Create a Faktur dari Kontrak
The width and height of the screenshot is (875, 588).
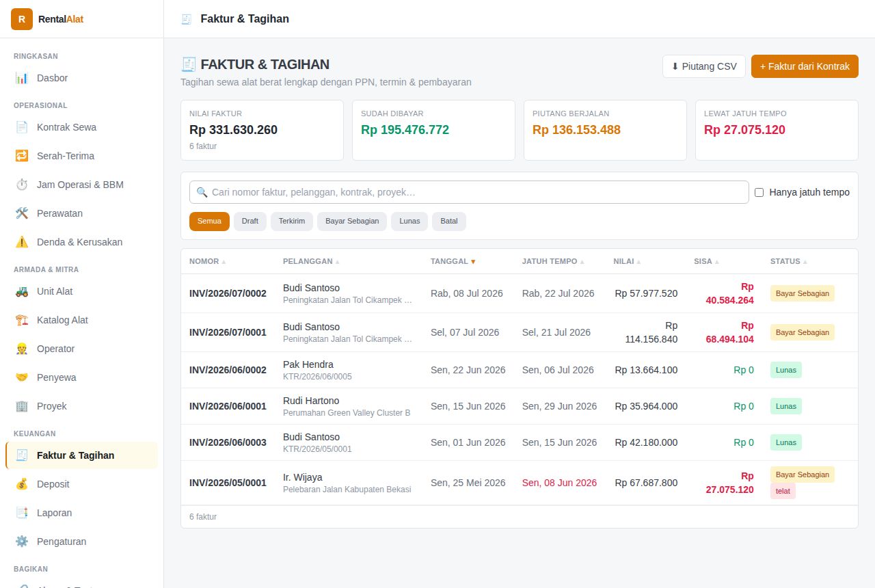point(805,66)
